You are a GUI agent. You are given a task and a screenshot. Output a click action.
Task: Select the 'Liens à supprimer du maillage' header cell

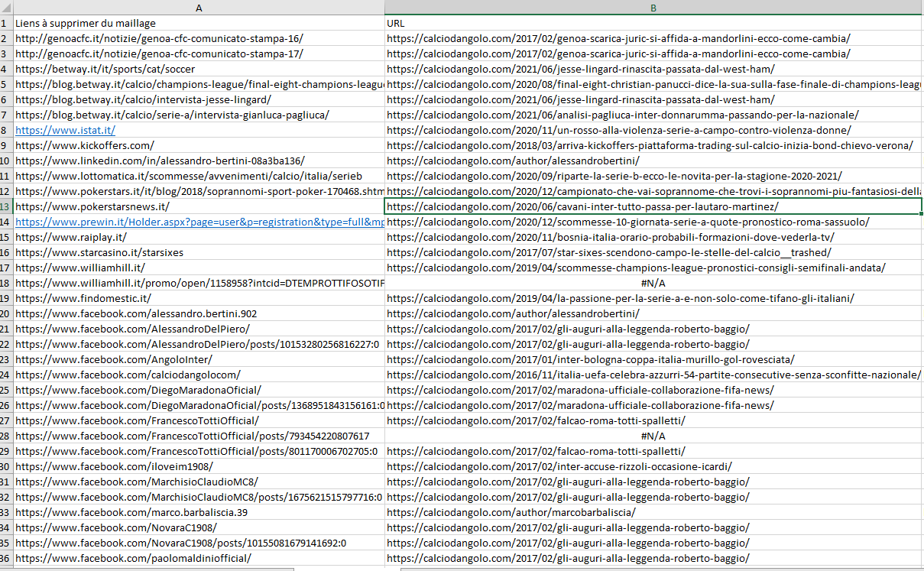[86, 23]
